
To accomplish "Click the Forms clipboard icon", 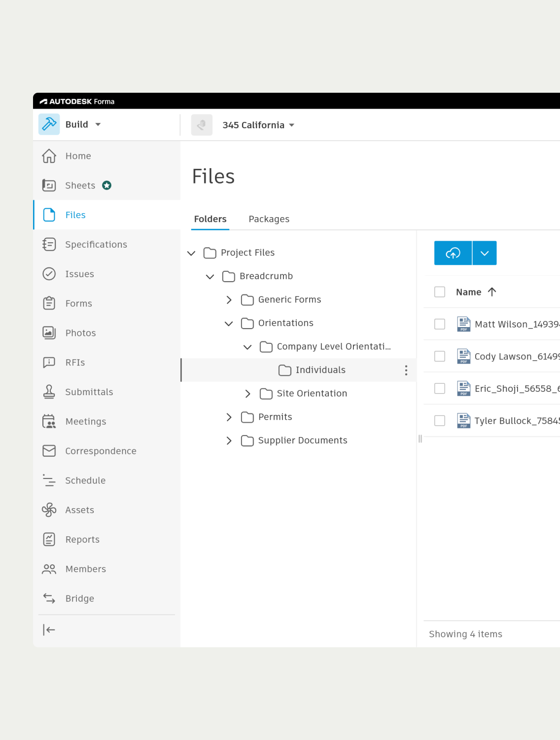I will tap(49, 303).
